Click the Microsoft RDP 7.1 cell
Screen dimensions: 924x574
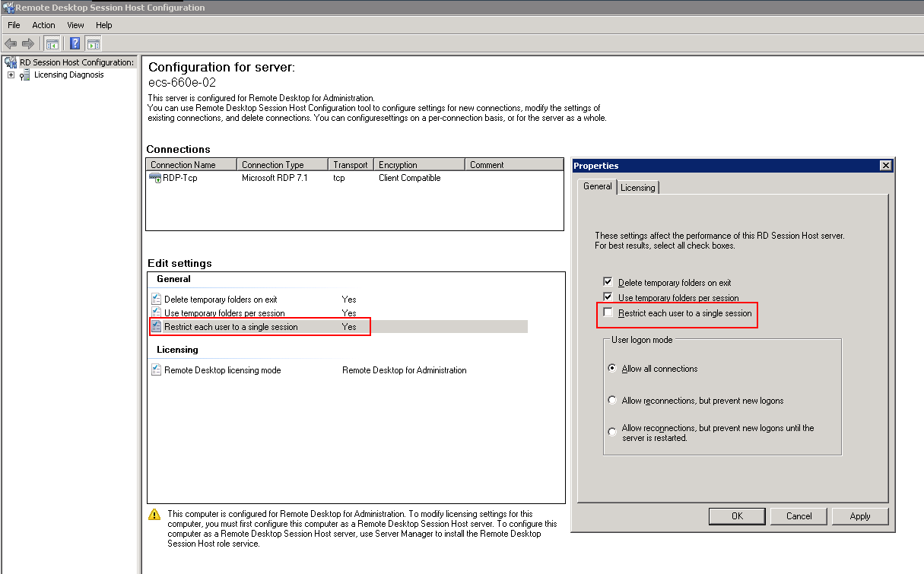click(x=275, y=178)
